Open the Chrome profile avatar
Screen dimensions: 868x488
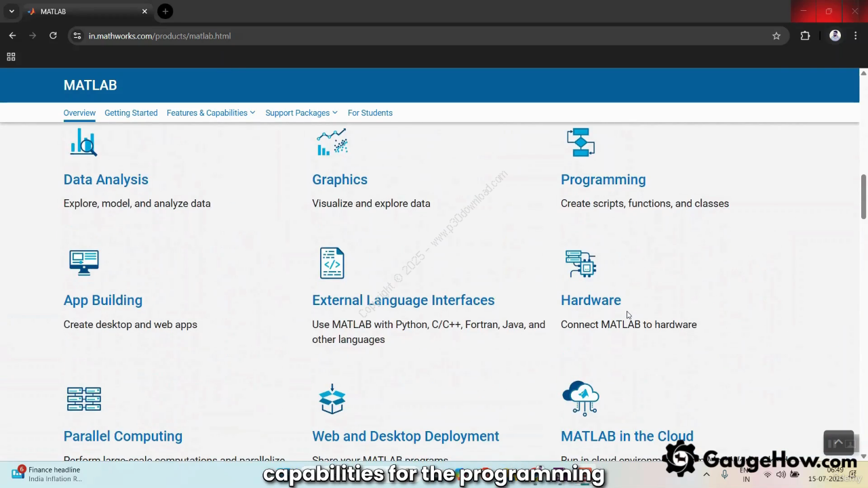click(x=835, y=36)
